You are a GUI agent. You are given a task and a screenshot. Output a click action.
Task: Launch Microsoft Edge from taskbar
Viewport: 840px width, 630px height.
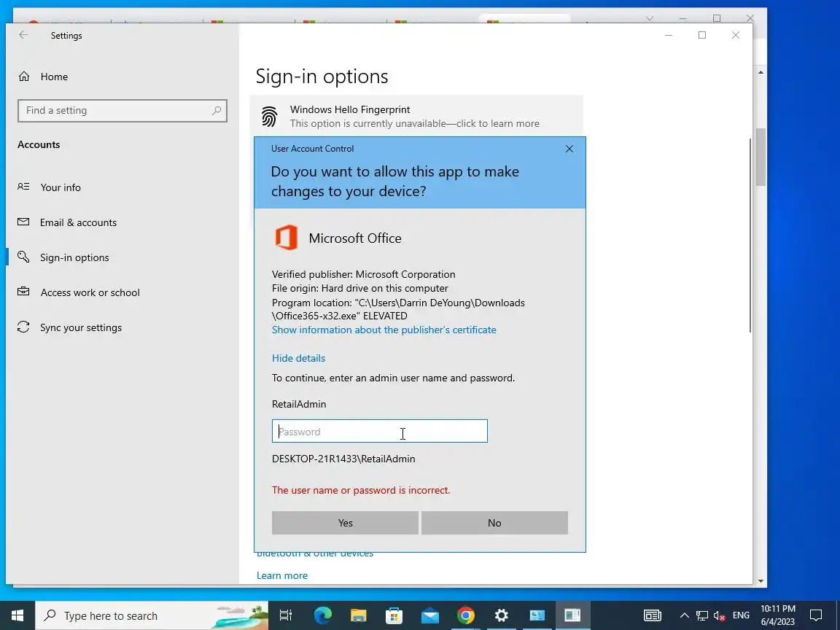[322, 615]
